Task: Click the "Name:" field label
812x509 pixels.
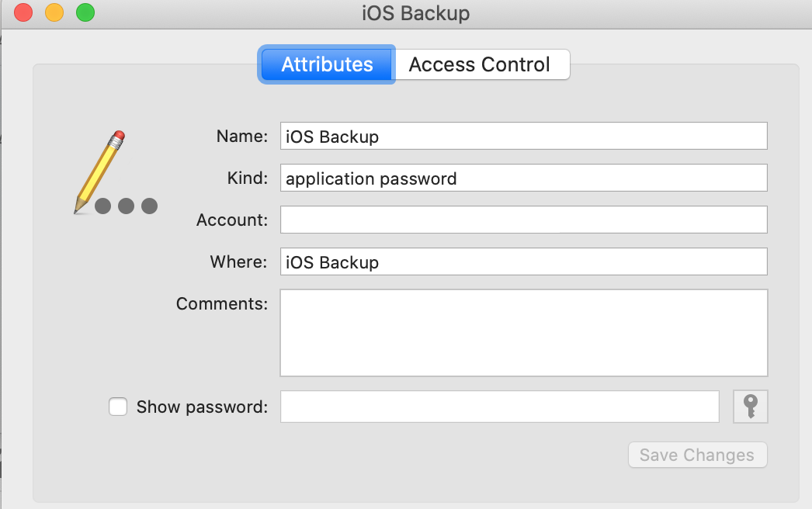Action: [242, 136]
